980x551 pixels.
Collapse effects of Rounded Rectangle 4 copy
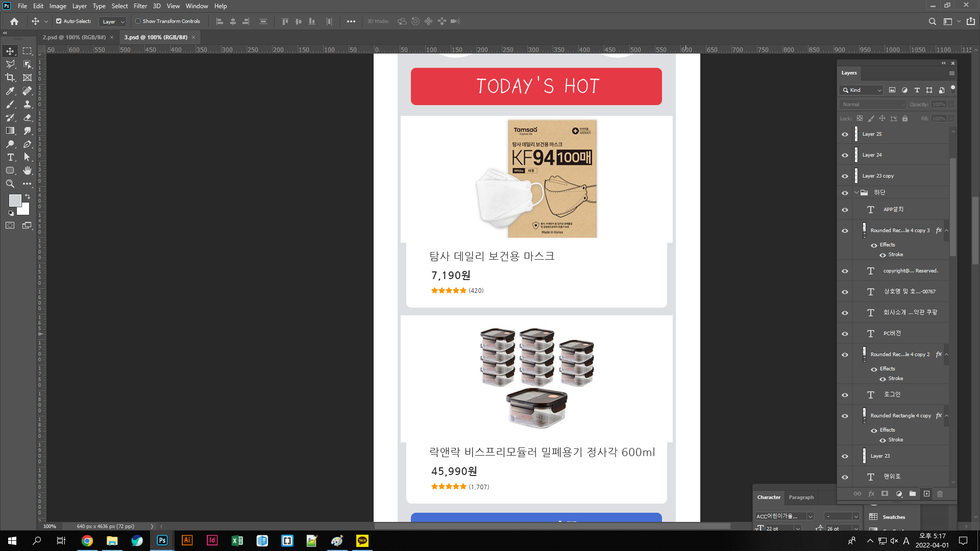point(946,416)
